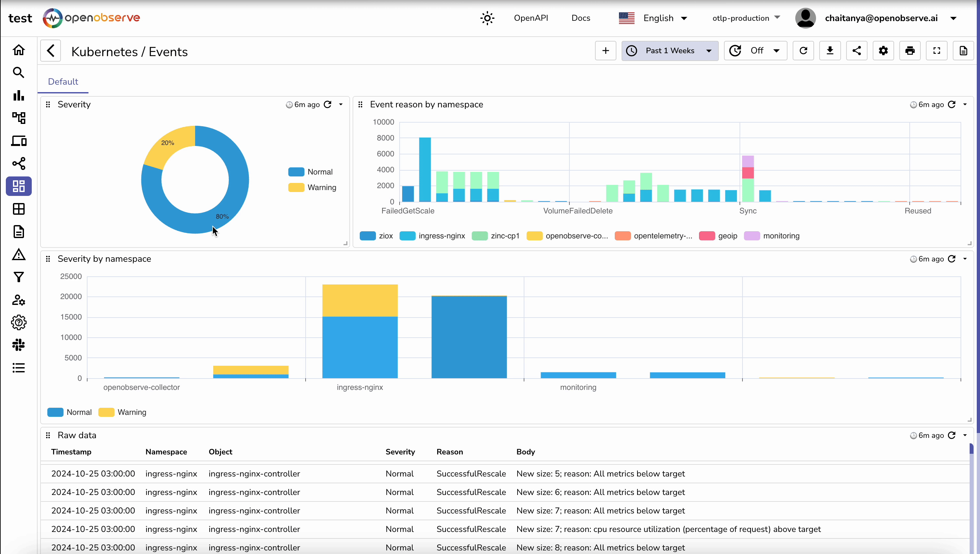Select the Streams grid icon in sidebar
980x554 pixels.
[x=18, y=209]
